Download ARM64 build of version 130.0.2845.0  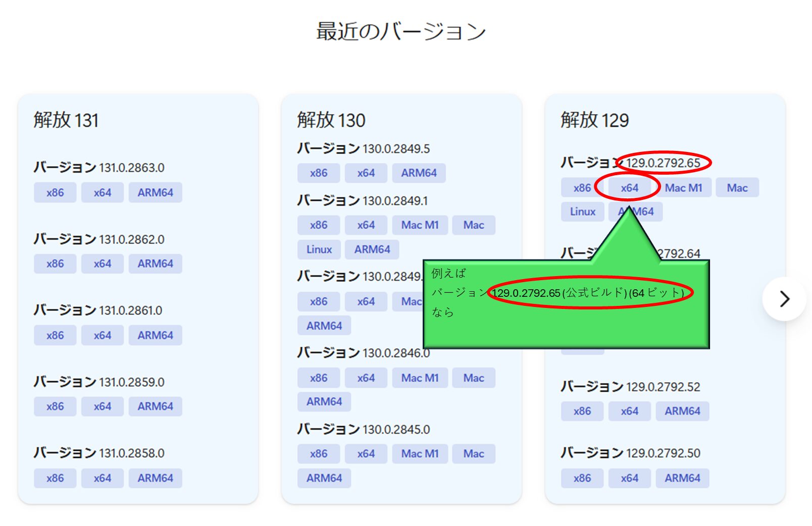(324, 478)
